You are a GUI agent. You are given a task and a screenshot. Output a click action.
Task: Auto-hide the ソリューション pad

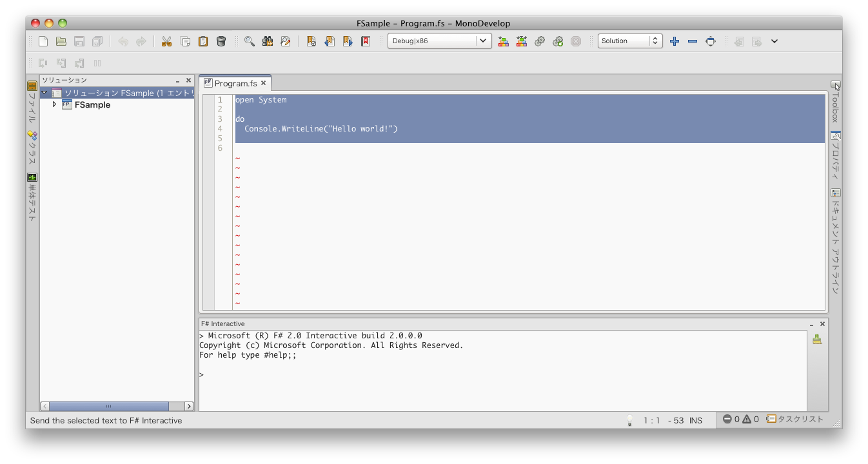pyautogui.click(x=177, y=81)
